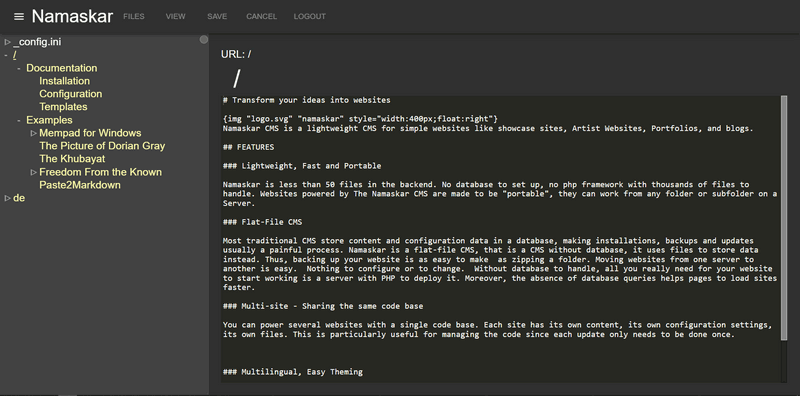The width and height of the screenshot is (800, 396).
Task: Click SAVE in the top bar
Action: [x=217, y=16]
